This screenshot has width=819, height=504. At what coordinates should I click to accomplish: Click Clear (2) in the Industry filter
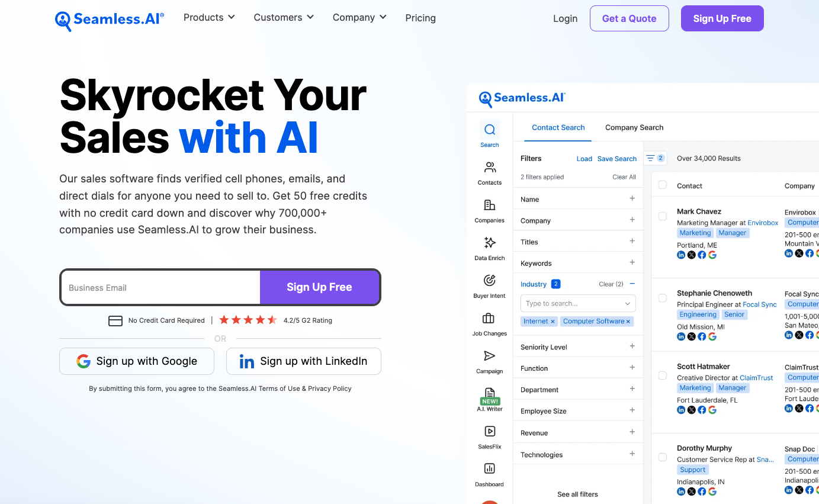[x=611, y=284]
